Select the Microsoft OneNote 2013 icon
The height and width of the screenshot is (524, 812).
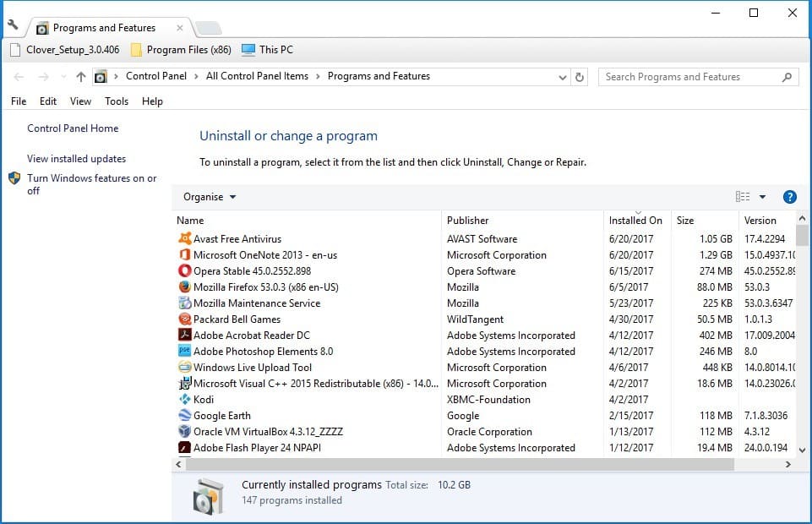[184, 254]
